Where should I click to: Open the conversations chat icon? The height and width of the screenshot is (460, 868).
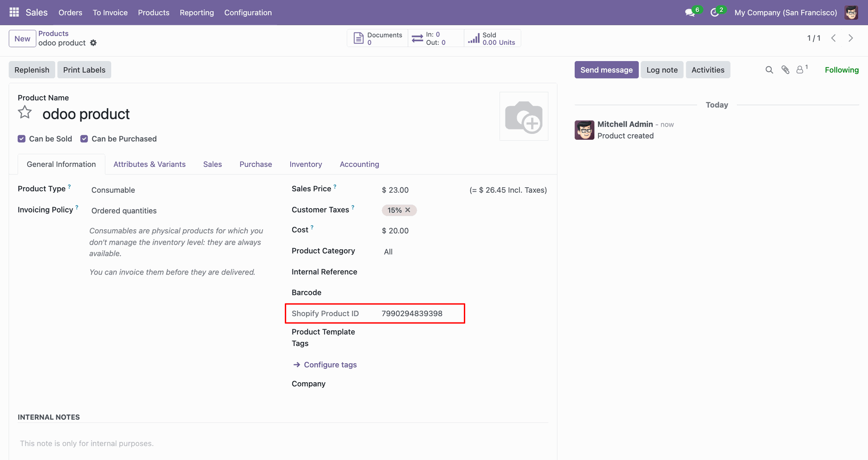[690, 13]
